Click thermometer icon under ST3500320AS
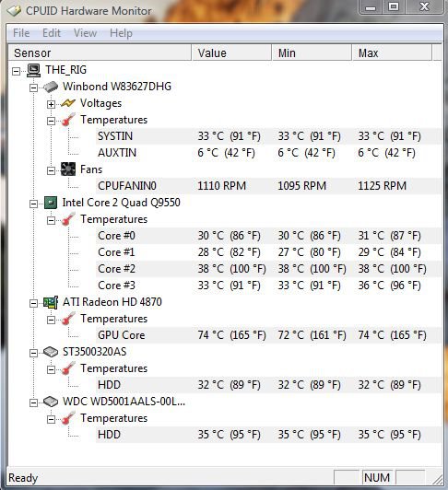The image size is (448, 490). (68, 368)
